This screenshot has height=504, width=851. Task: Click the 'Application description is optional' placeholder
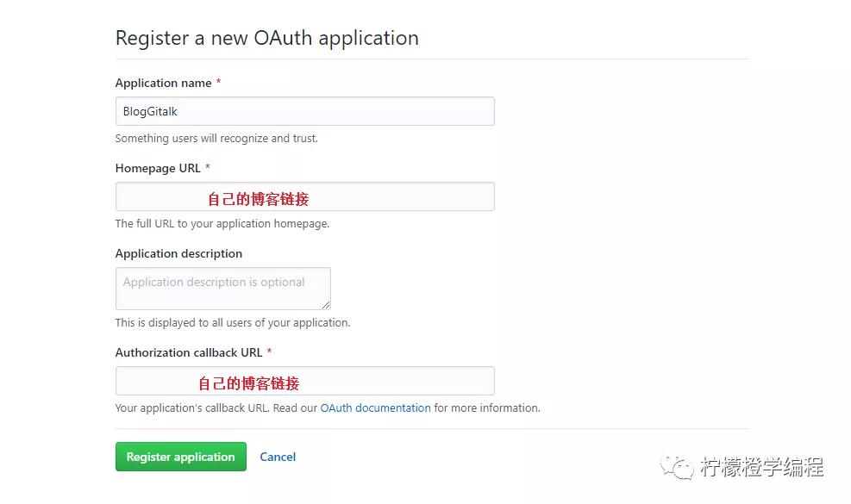215,282
